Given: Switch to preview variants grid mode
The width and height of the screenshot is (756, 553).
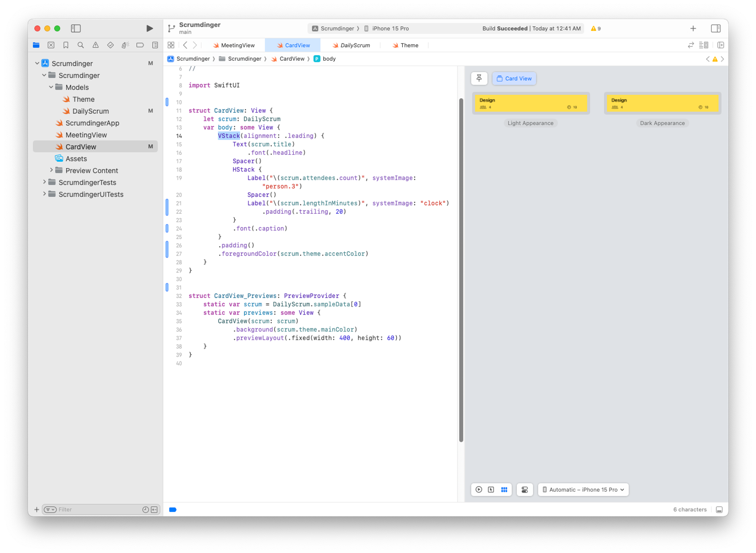Looking at the screenshot, I should [504, 490].
